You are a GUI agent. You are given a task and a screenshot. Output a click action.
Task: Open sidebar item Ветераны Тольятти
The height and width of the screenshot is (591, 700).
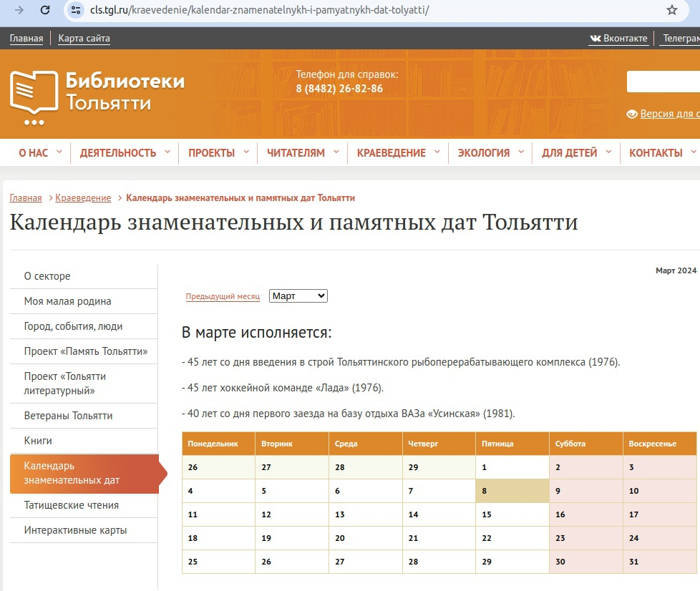click(84, 416)
